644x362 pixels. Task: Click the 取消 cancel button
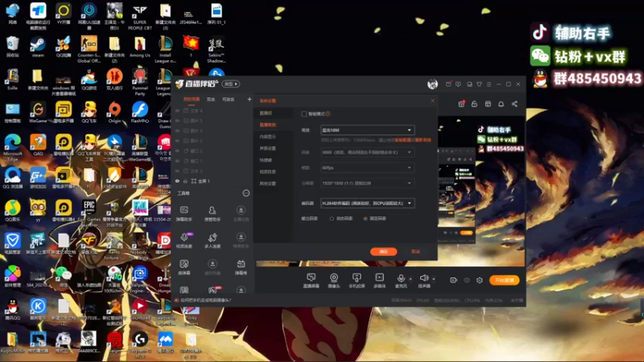pos(415,251)
